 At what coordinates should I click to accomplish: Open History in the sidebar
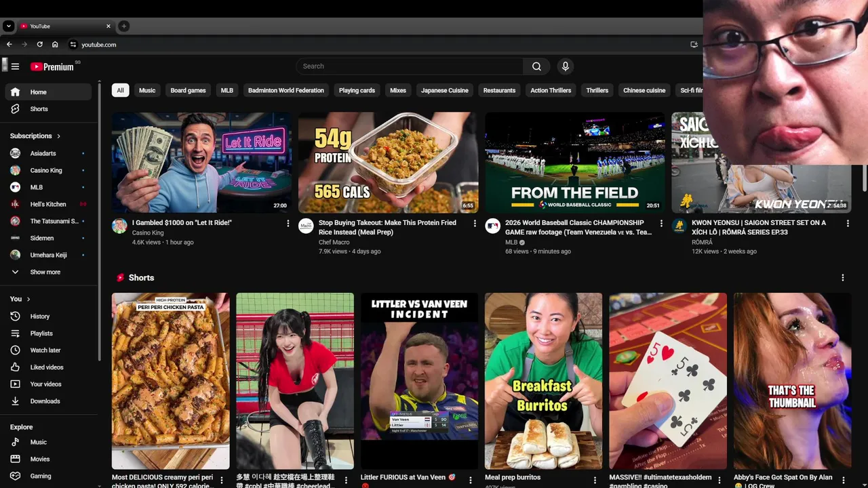pyautogui.click(x=47, y=317)
